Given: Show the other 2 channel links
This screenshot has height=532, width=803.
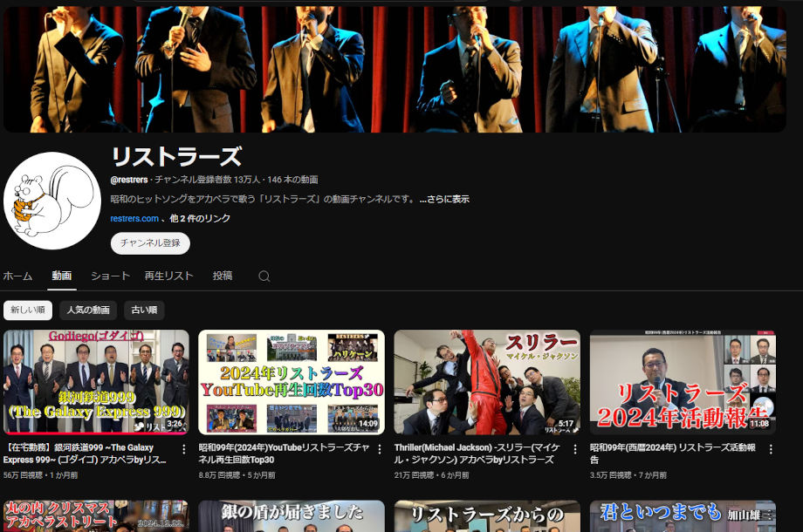Looking at the screenshot, I should coord(199,218).
